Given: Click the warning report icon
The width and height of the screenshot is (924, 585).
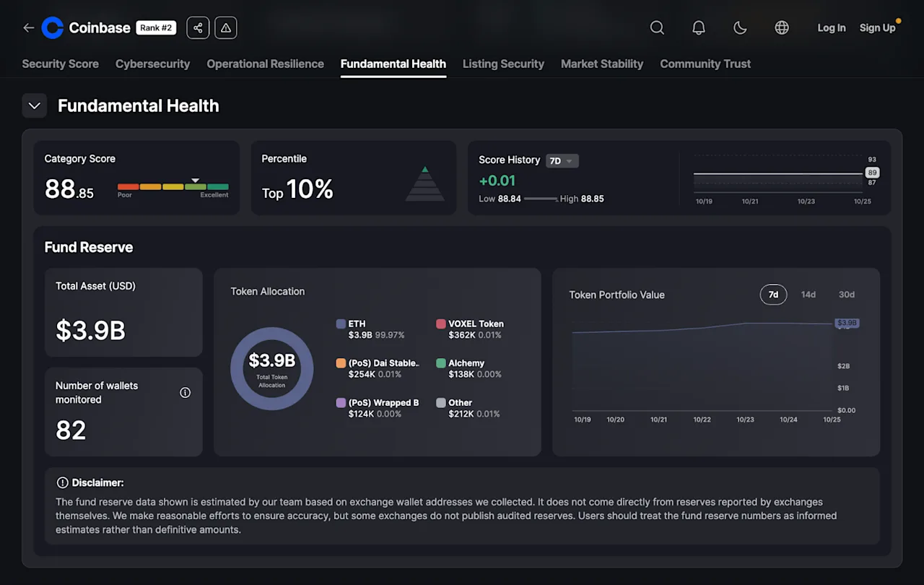Looking at the screenshot, I should (x=226, y=28).
